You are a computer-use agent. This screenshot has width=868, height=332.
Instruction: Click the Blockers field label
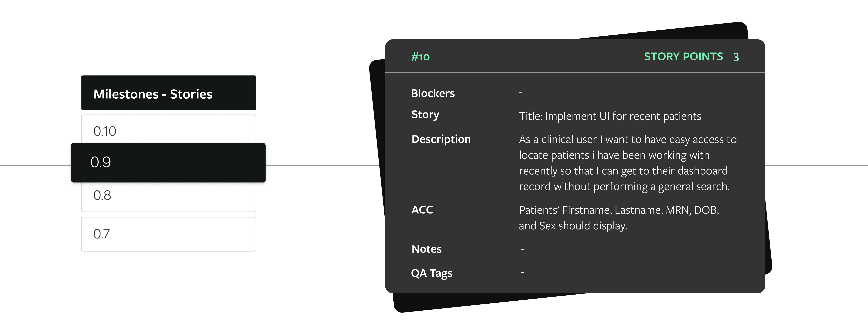pos(433,93)
